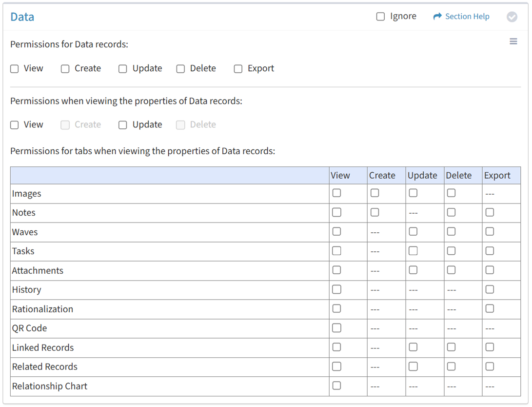Enable Update for Linked Records
This screenshot has width=532, height=407.
(x=413, y=347)
